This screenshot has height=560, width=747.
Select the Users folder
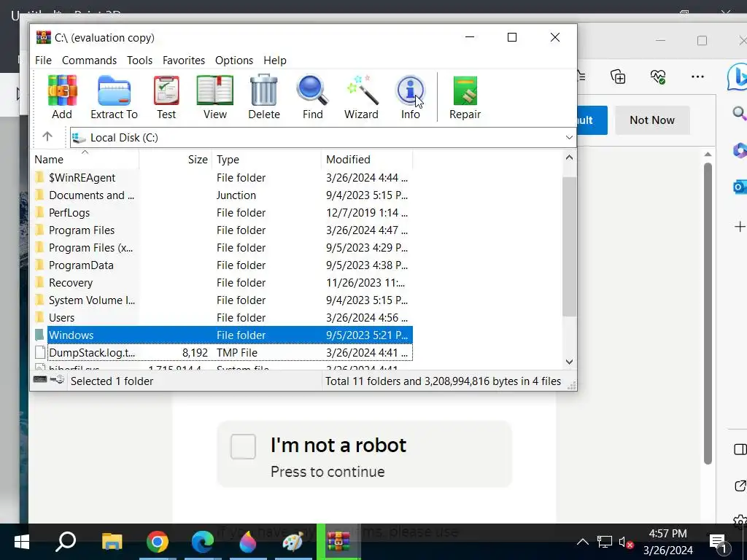point(223,318)
